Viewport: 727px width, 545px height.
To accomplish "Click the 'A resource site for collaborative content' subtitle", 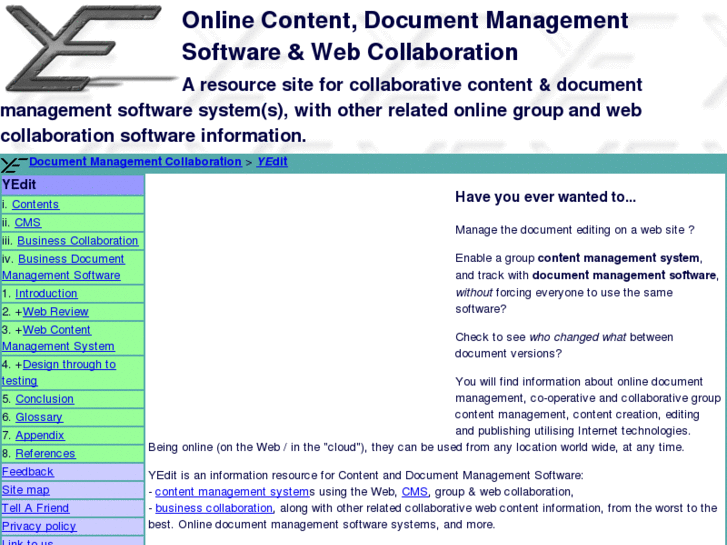I will 321,110.
